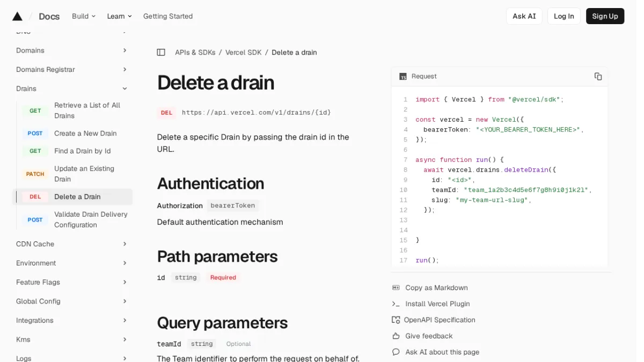Image resolution: width=644 pixels, height=362 pixels.
Task: Click the API endpoint URL text
Action: pyautogui.click(x=256, y=113)
